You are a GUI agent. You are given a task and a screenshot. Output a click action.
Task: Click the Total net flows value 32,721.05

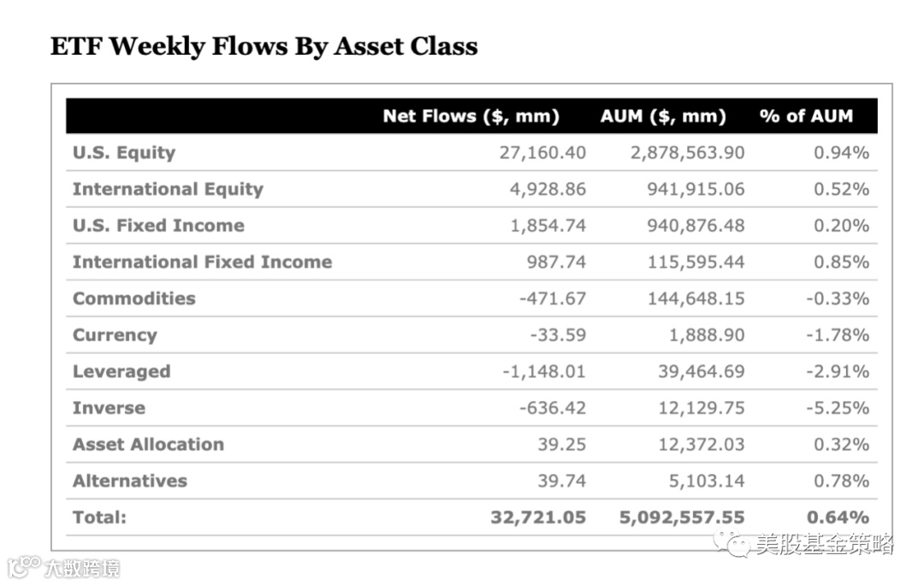[x=538, y=517]
